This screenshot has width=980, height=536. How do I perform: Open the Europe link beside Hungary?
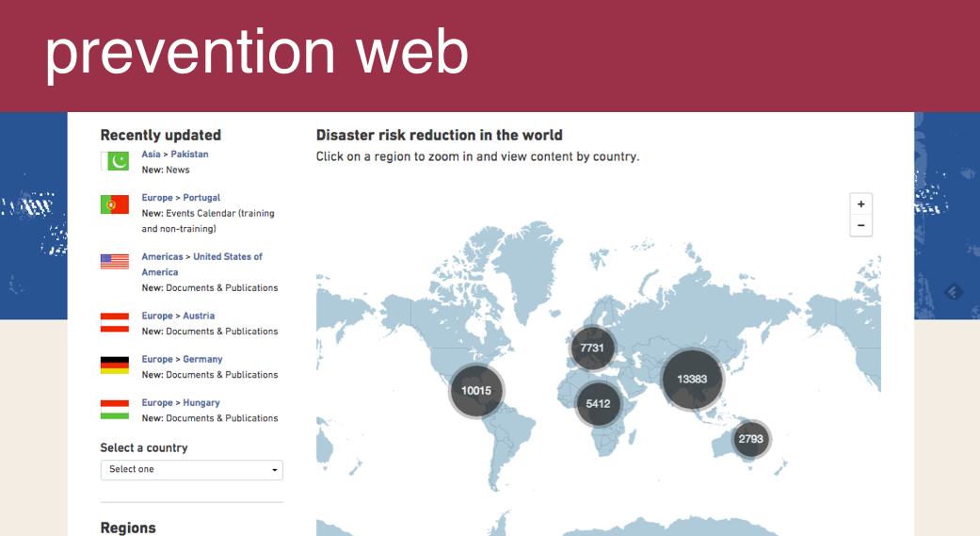[157, 403]
